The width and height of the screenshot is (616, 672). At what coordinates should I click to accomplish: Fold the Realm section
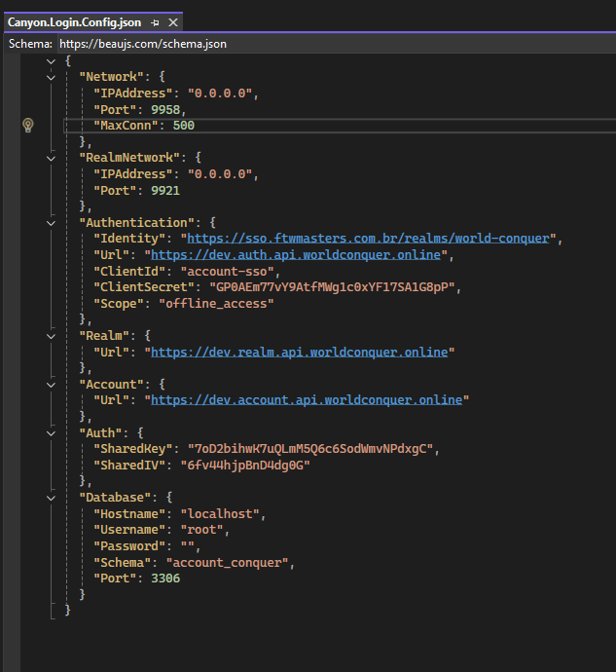point(51,335)
